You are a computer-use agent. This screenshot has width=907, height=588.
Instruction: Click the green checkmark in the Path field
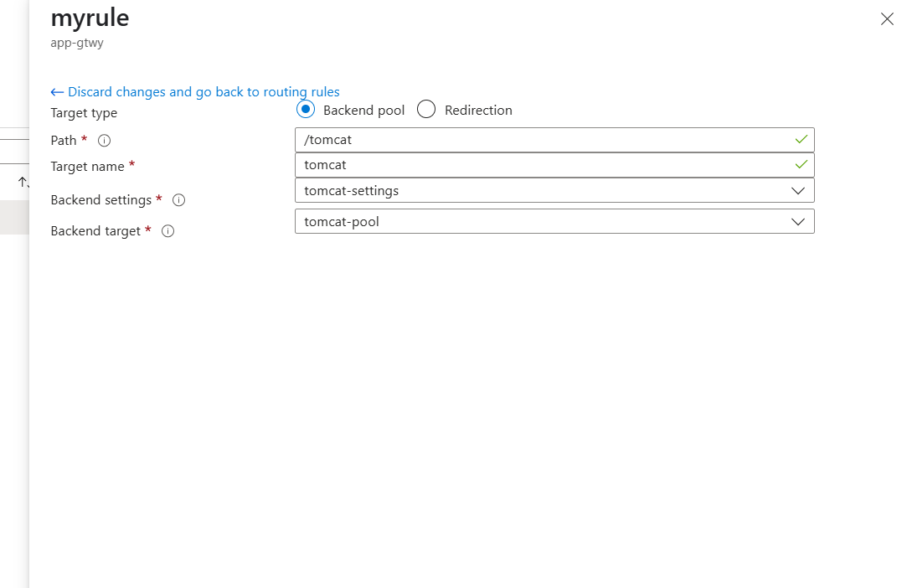click(x=801, y=139)
